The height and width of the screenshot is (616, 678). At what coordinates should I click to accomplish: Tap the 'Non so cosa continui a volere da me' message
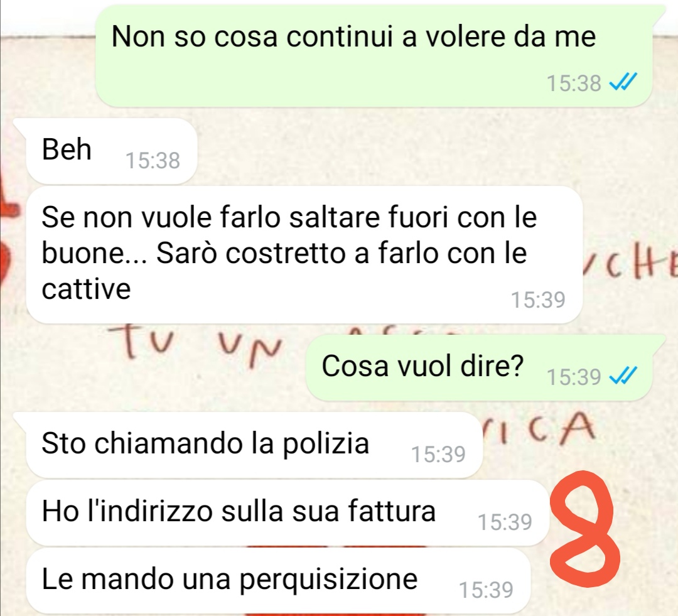click(x=373, y=56)
